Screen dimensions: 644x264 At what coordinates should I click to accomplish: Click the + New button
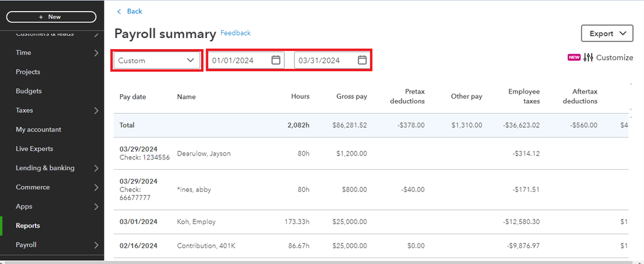coord(50,17)
